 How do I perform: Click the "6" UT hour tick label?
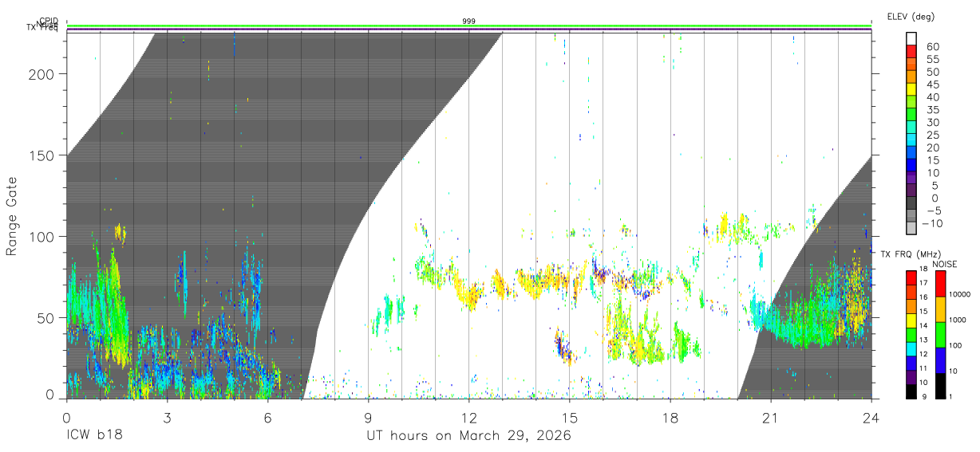(267, 418)
